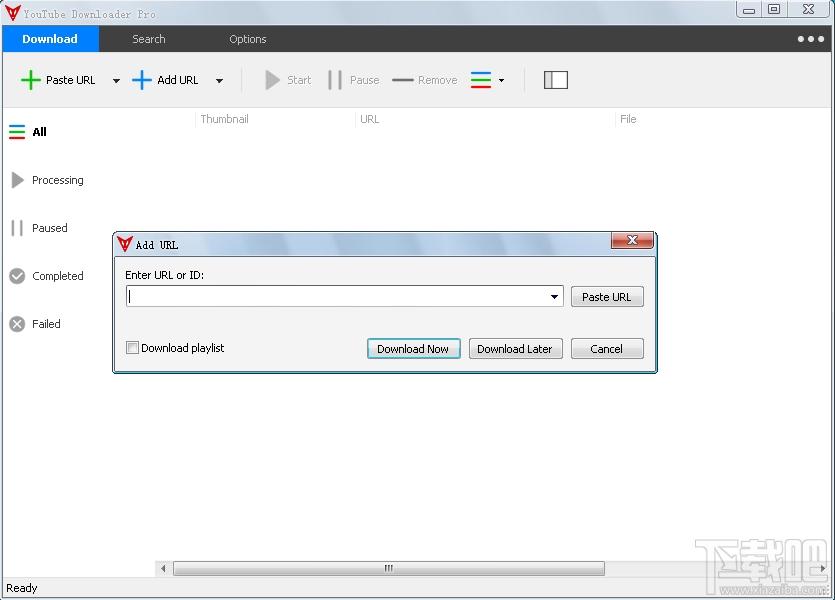Click the Thumbnail column header
Screen dimensions: 835x600
224,119
